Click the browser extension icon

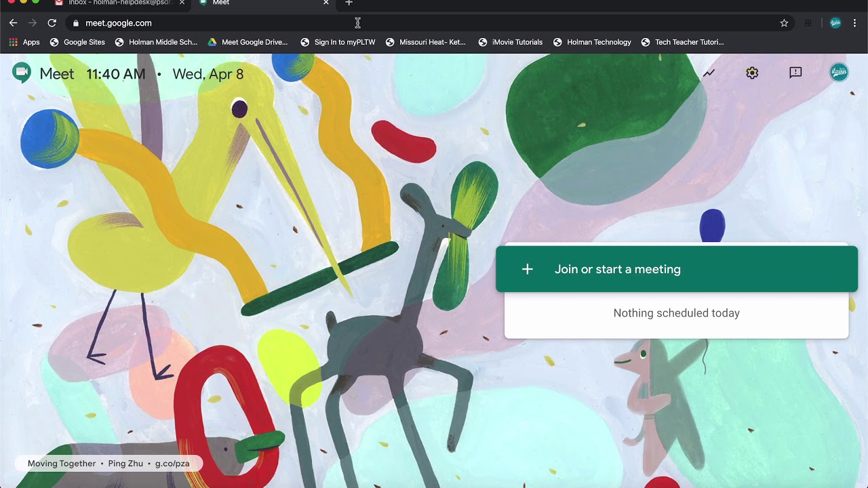click(808, 23)
